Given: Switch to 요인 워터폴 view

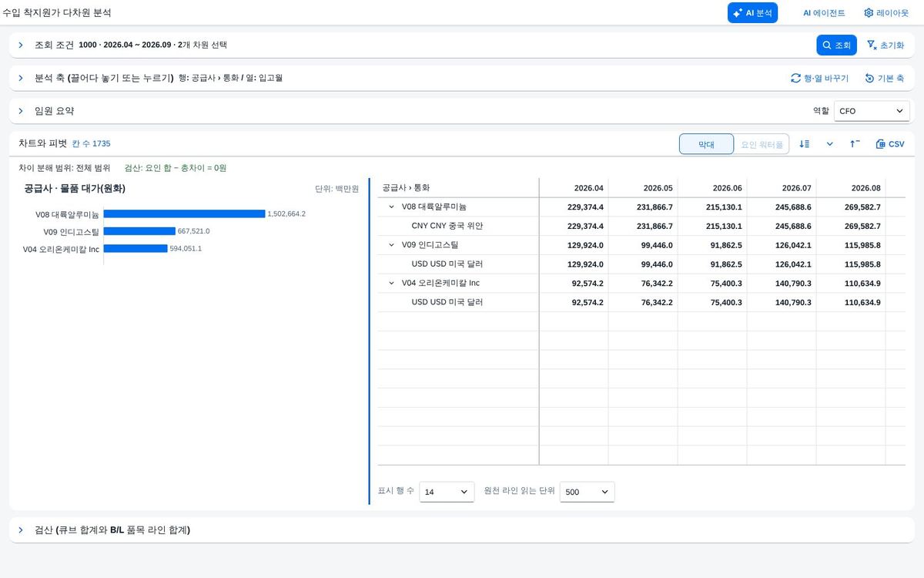Looking at the screenshot, I should pos(762,144).
